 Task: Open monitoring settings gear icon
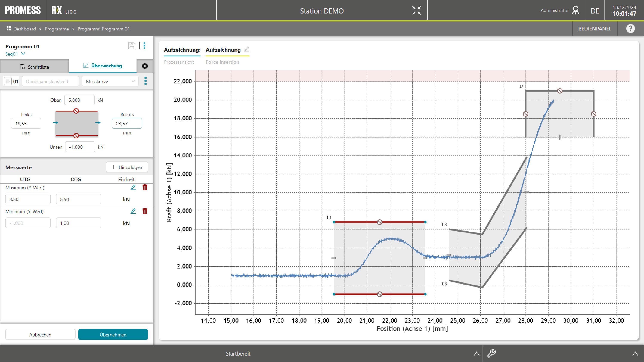[x=145, y=66]
